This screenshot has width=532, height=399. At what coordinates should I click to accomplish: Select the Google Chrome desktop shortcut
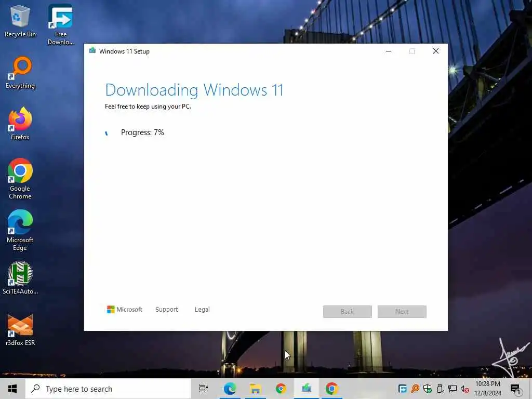[20, 179]
